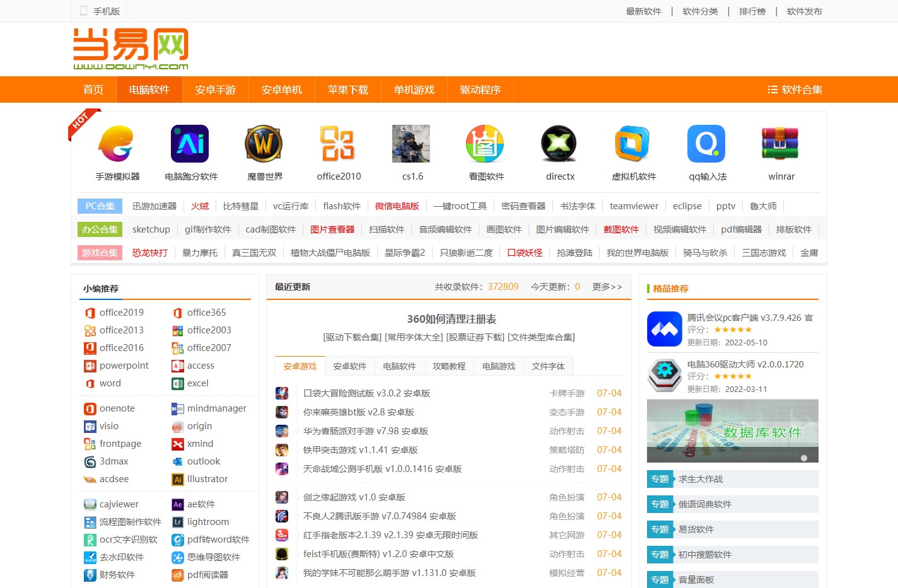The height and width of the screenshot is (588, 898).
Task: Open 华为香肠派对手游 v7.98 安卓版
Action: click(x=366, y=431)
